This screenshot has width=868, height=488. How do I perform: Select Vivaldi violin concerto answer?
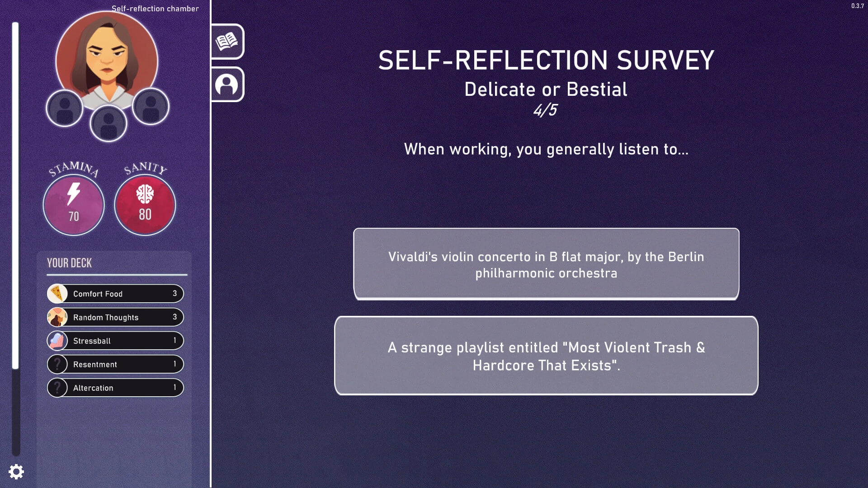pyautogui.click(x=546, y=264)
